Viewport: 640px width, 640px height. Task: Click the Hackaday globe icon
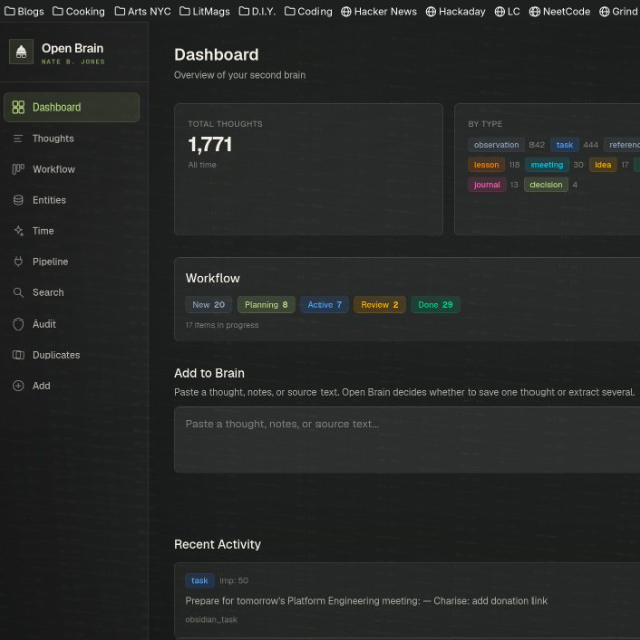pos(431,12)
